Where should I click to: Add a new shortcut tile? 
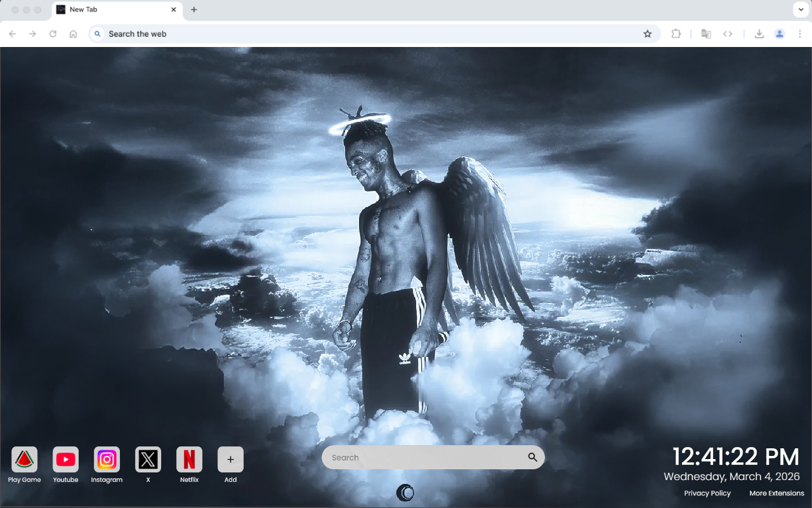pos(230,459)
